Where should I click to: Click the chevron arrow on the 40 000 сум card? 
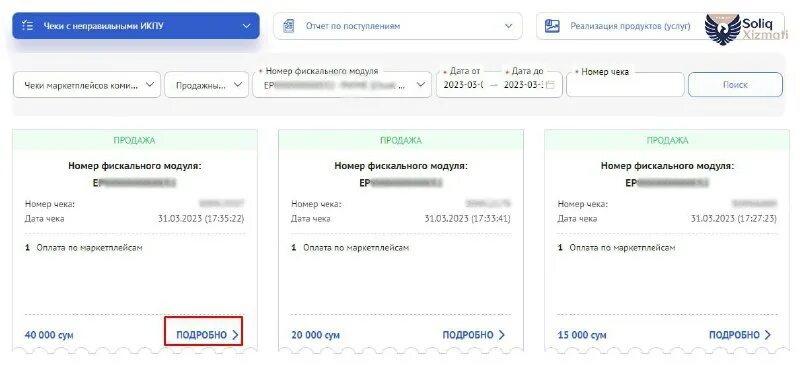235,335
